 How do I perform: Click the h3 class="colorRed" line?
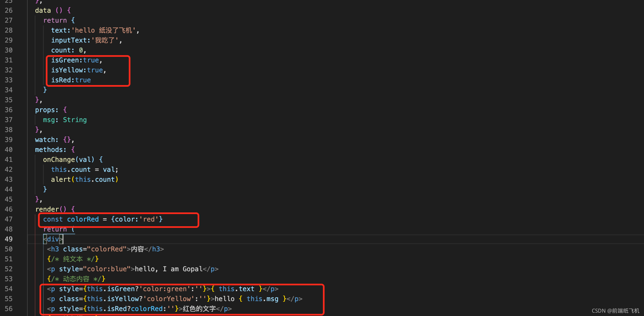(x=105, y=249)
